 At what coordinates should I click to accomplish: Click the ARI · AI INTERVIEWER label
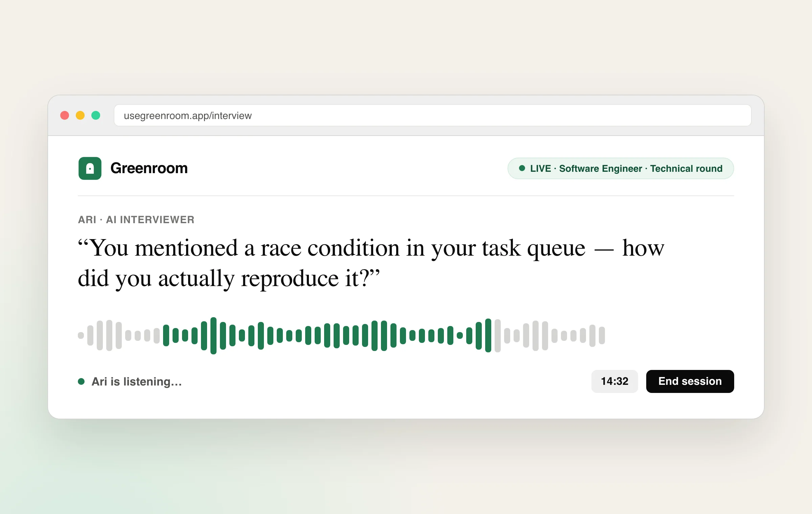tap(136, 219)
